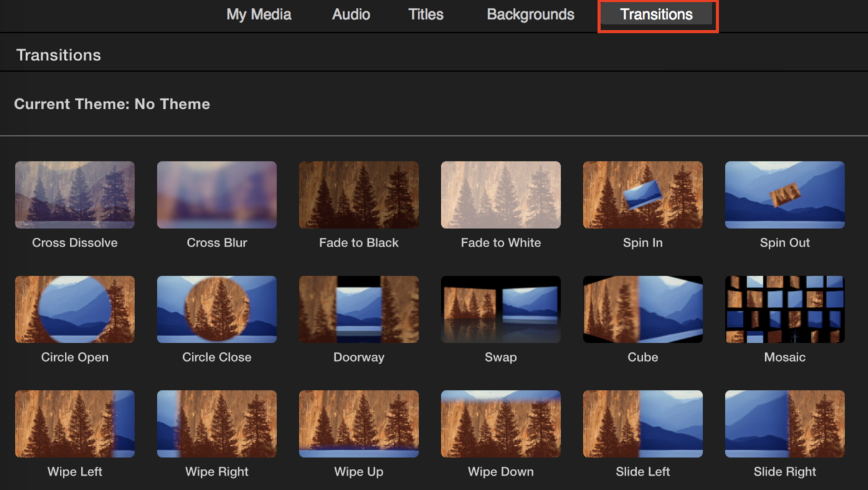The width and height of the screenshot is (868, 490).
Task: Choose the Wipe Left transition thumbnail
Action: coord(75,424)
